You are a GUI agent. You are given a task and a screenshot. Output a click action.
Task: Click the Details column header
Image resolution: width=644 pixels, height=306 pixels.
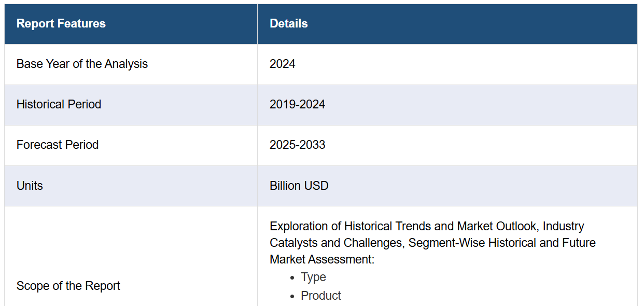point(289,24)
